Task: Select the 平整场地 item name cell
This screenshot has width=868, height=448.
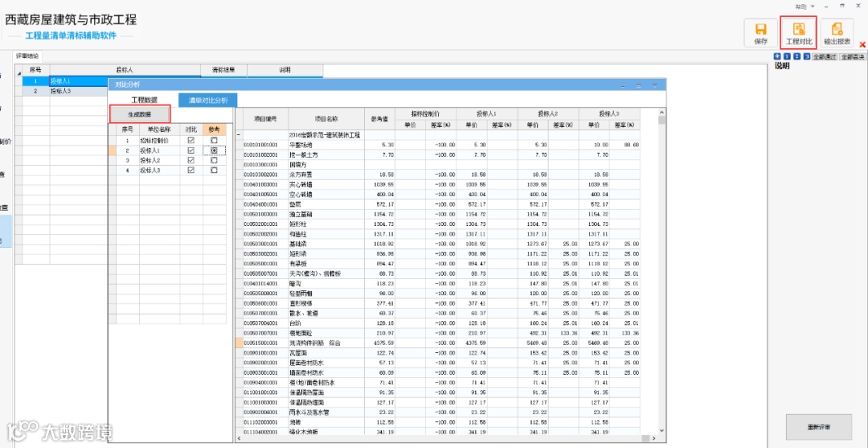Action: click(326, 145)
